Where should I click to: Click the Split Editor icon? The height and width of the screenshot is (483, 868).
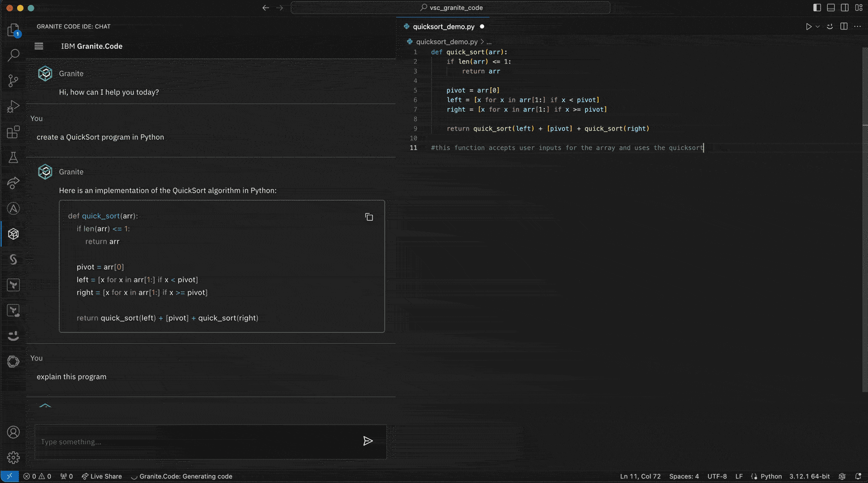[844, 26]
